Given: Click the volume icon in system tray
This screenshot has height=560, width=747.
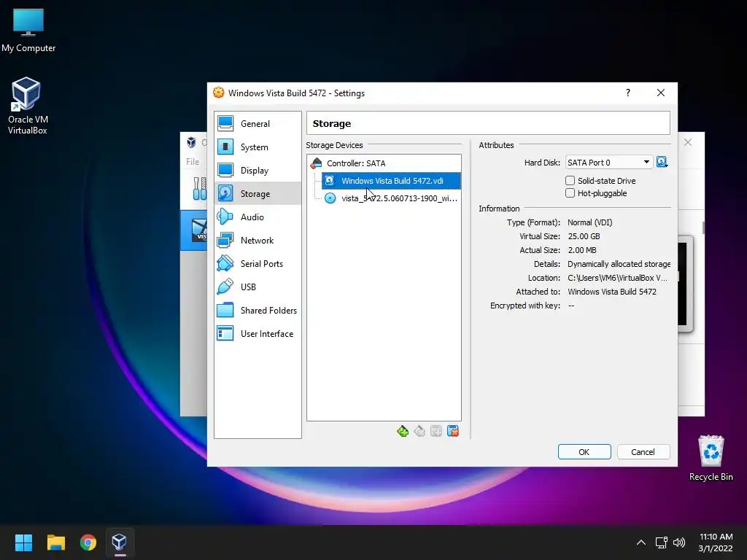Looking at the screenshot, I should pyautogui.click(x=679, y=542).
